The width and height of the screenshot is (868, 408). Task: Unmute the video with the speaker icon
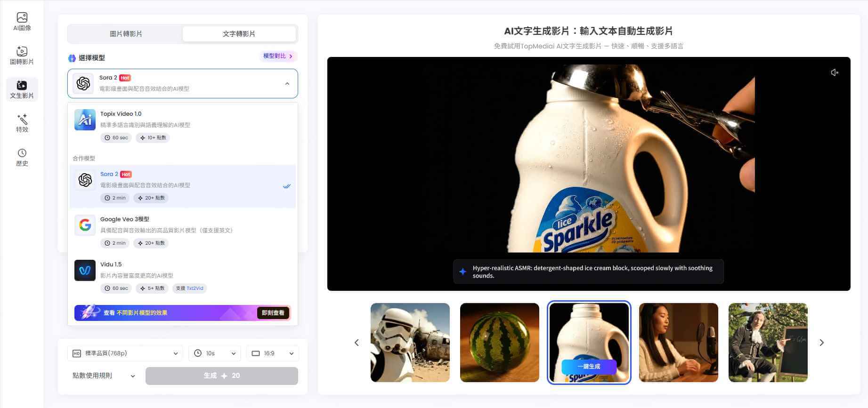[834, 72]
